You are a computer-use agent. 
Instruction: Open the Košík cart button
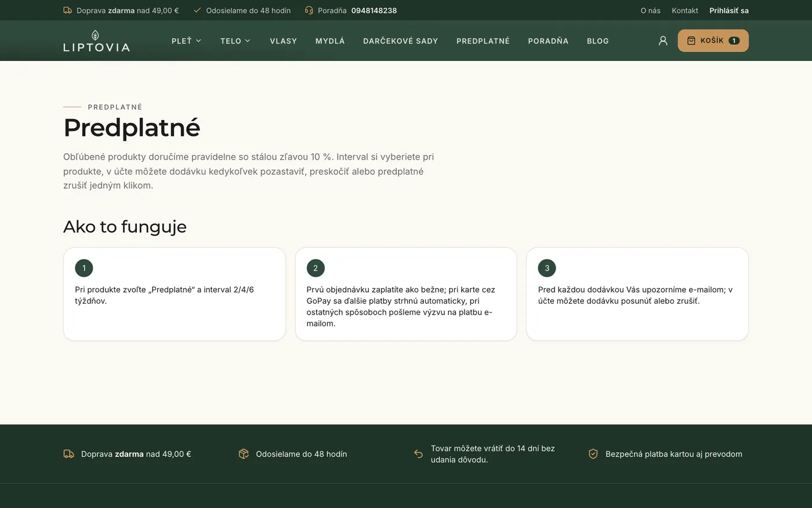pyautogui.click(x=713, y=41)
